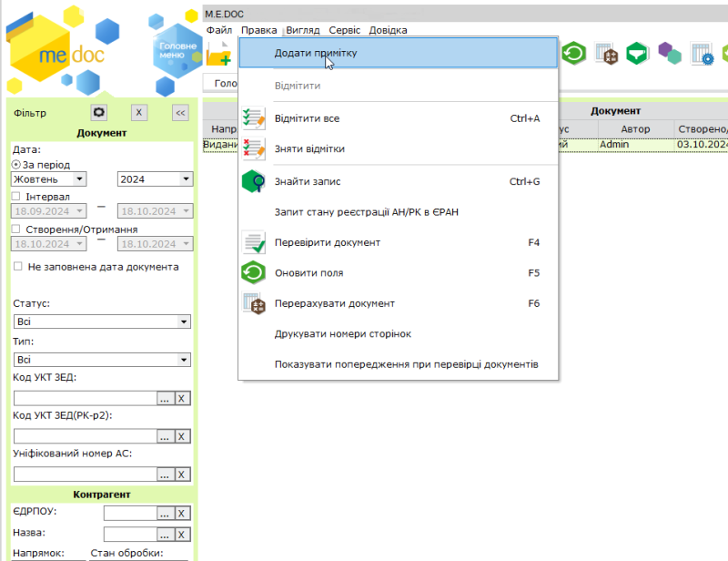Open the Довідка menu
Screen dimensions: 728x561
click(389, 30)
